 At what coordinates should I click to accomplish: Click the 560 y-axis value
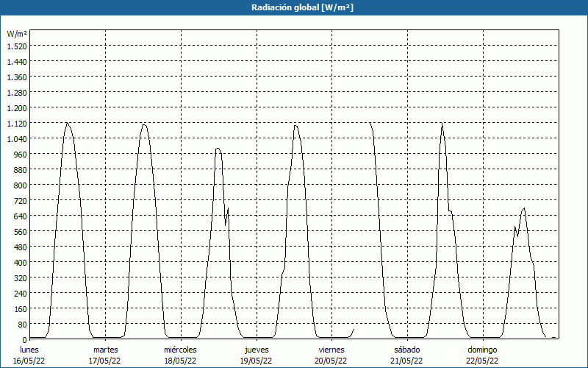point(21,232)
